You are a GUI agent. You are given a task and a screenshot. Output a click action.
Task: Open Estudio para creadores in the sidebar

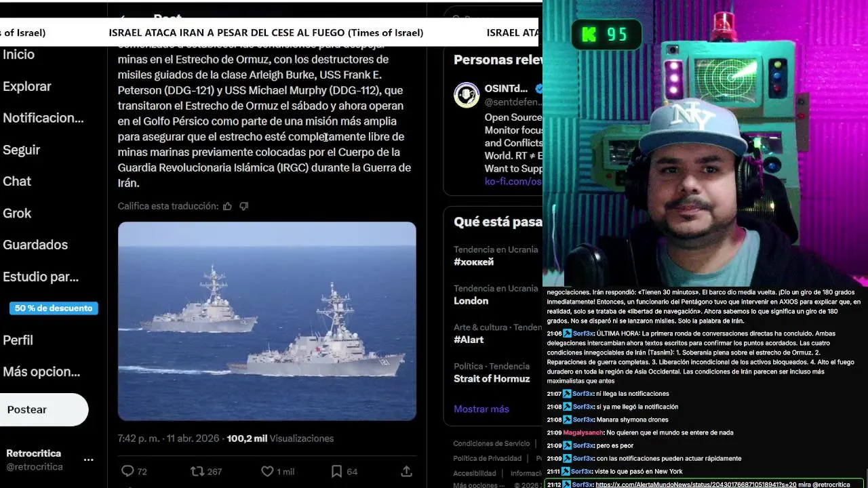pos(41,277)
